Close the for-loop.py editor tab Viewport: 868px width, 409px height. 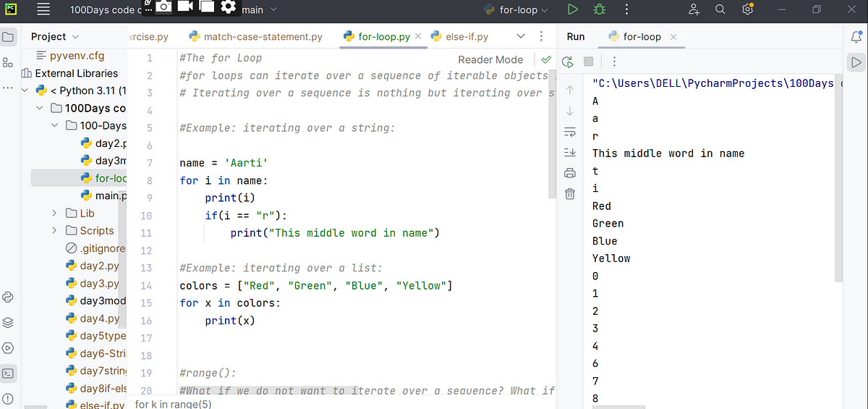pyautogui.click(x=418, y=36)
